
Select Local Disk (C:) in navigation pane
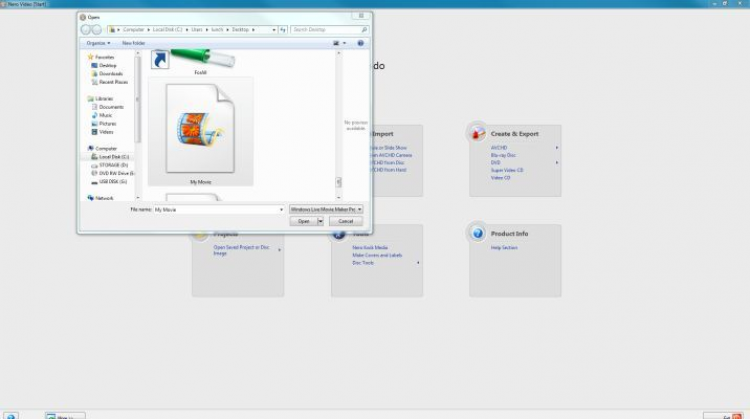pos(114,157)
